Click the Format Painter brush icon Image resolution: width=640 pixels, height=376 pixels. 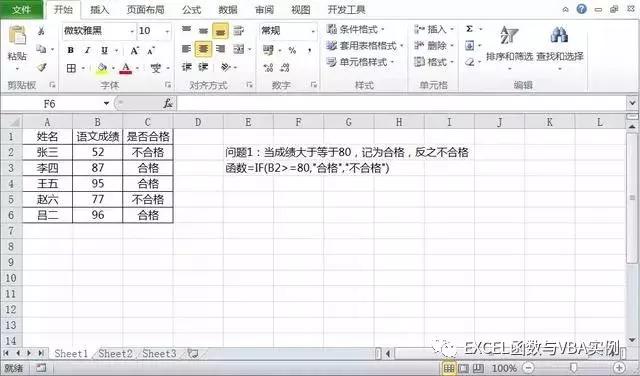coord(41,67)
